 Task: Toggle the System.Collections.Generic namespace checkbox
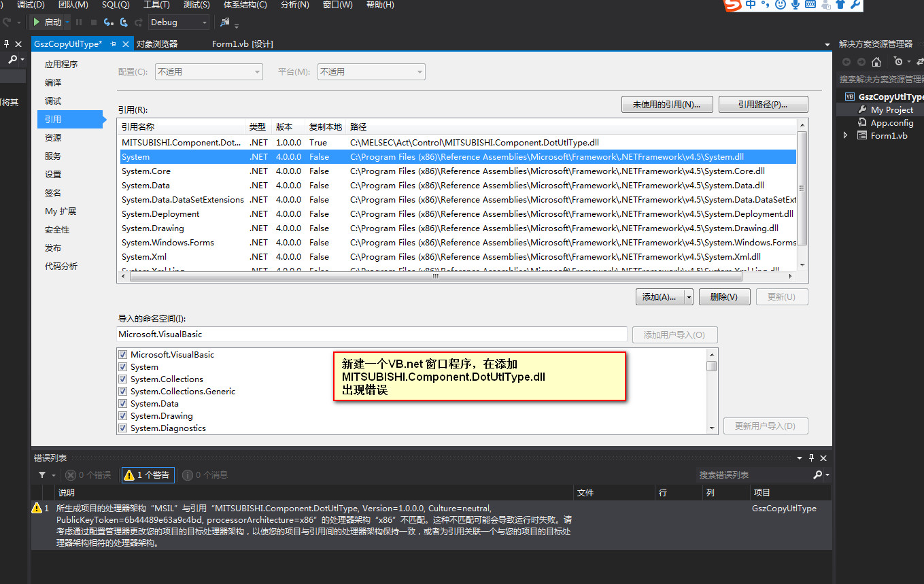tap(123, 392)
